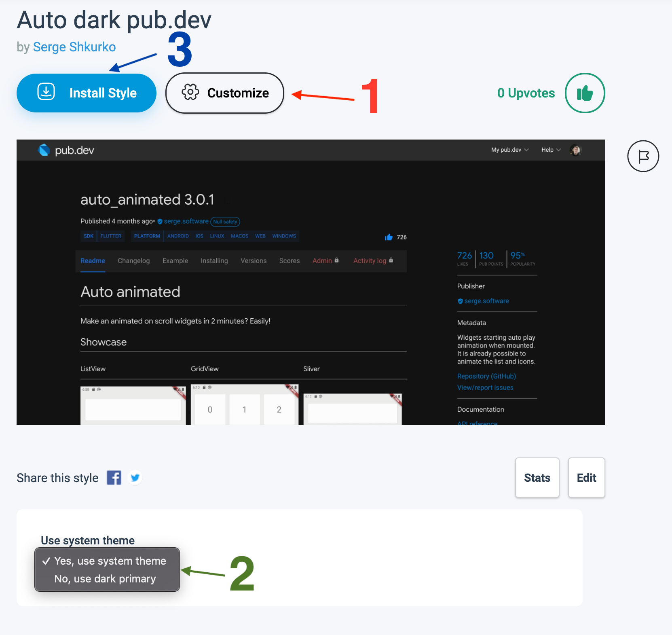Screen dimensions: 672x635
Task: Click the WEB platform tag
Action: 260,236
